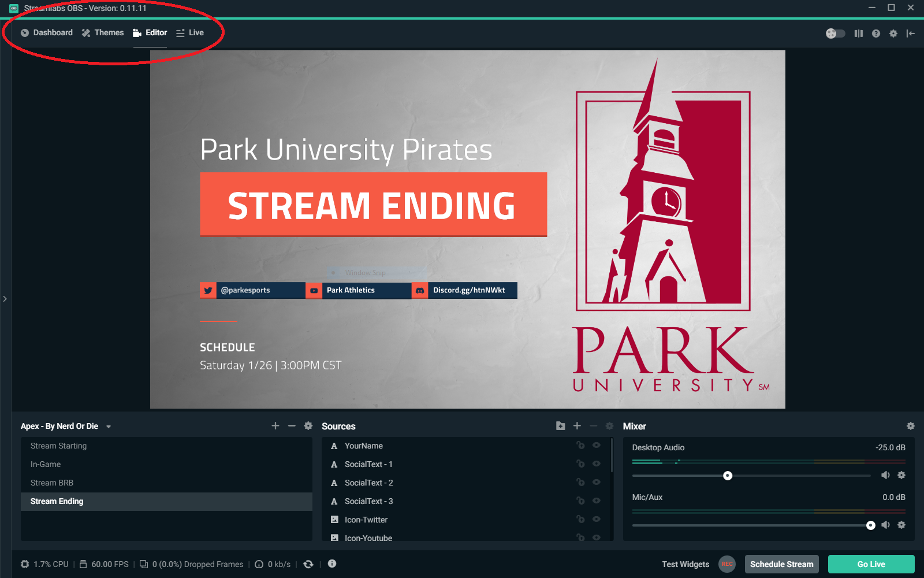Select the Icon-Youtube source
The image size is (924, 578).
click(465, 536)
